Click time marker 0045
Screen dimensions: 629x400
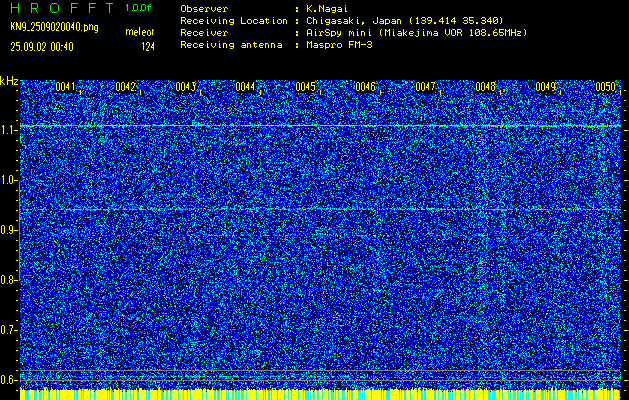pos(305,87)
